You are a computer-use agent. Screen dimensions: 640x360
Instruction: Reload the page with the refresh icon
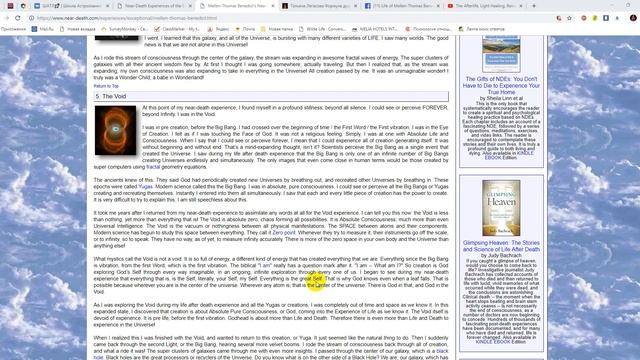18,18
